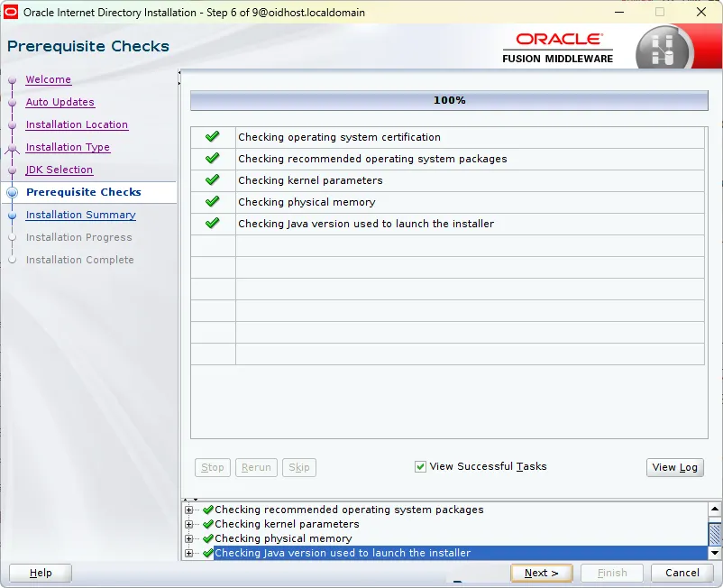Click the Installation Type step node icon
Viewport: 723px width, 588px height.
[13, 148]
